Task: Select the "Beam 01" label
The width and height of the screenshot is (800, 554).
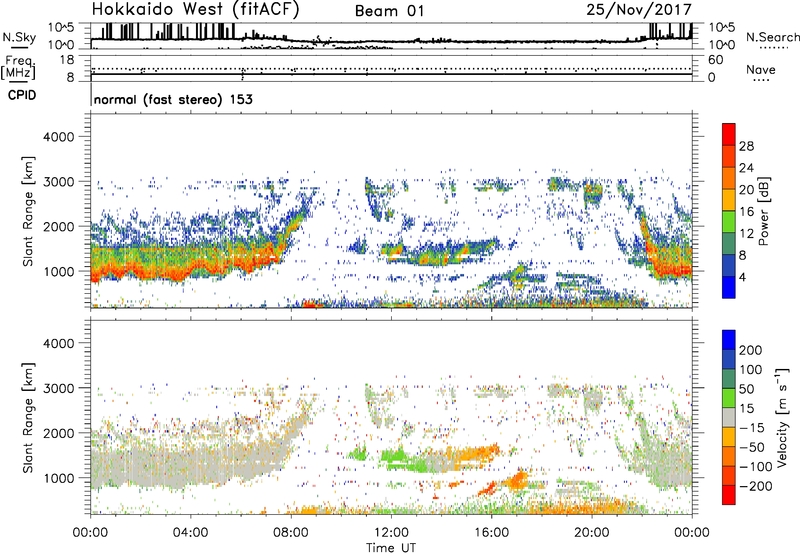Action: [x=389, y=11]
